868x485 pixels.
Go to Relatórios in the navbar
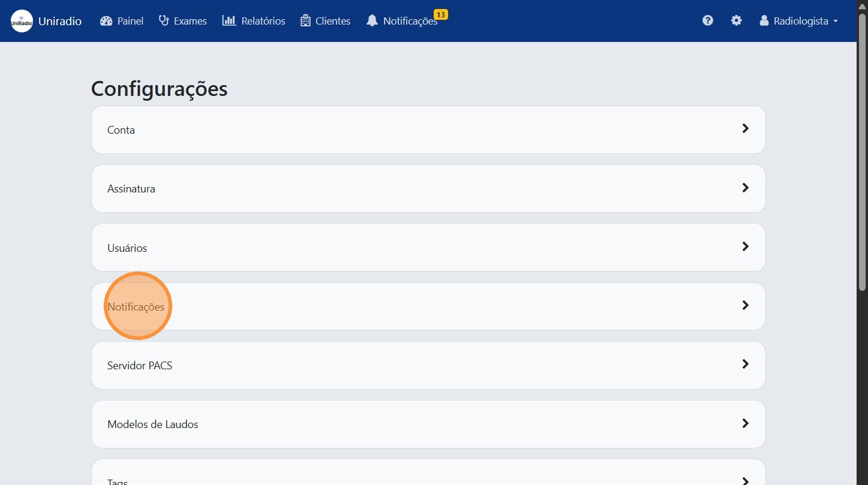[x=263, y=21]
